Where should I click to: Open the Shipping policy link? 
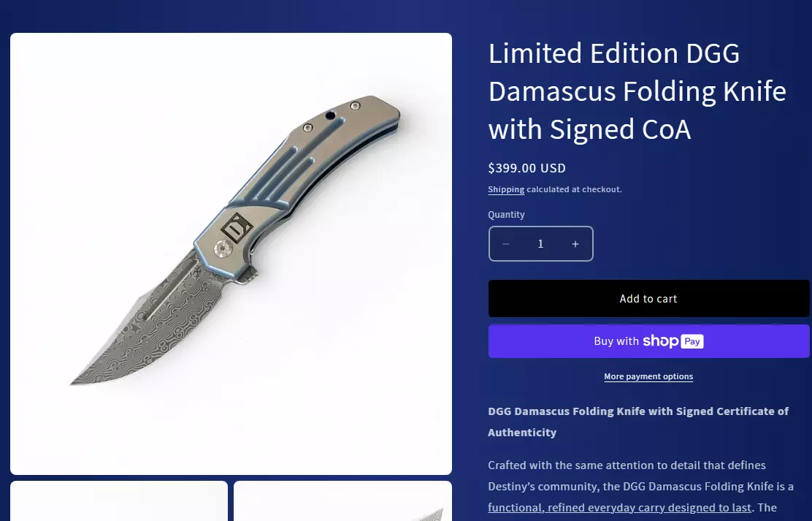pos(506,189)
